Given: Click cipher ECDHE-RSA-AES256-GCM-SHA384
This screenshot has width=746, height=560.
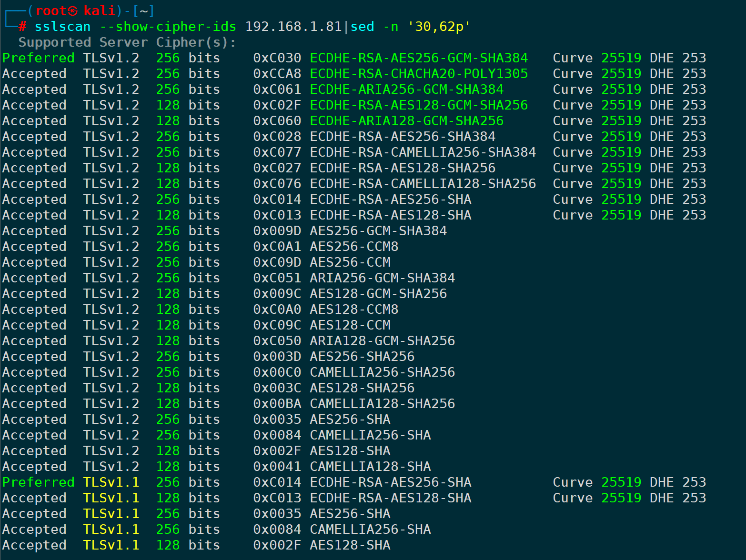Looking at the screenshot, I should click(419, 58).
